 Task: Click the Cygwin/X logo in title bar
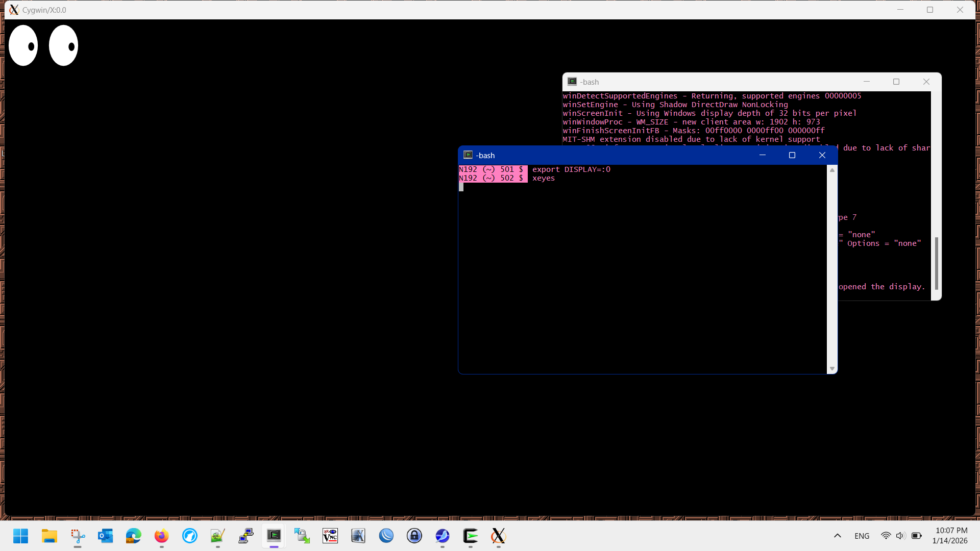(14, 10)
